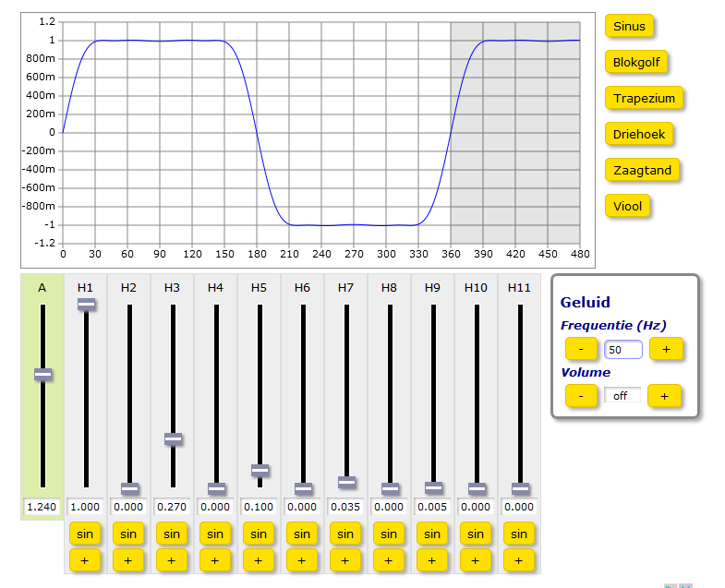Toggle H3 sin function button
Image resolution: width=725 pixels, height=588 pixels.
coord(172,534)
